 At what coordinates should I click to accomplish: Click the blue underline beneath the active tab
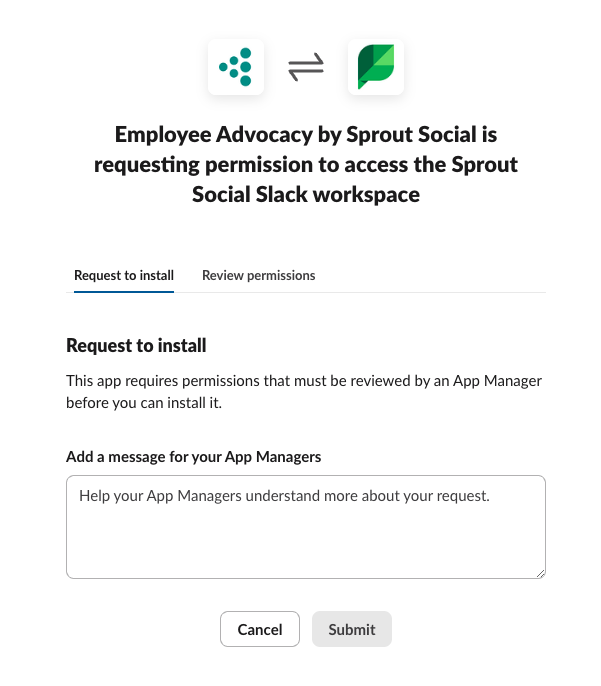tap(124, 291)
